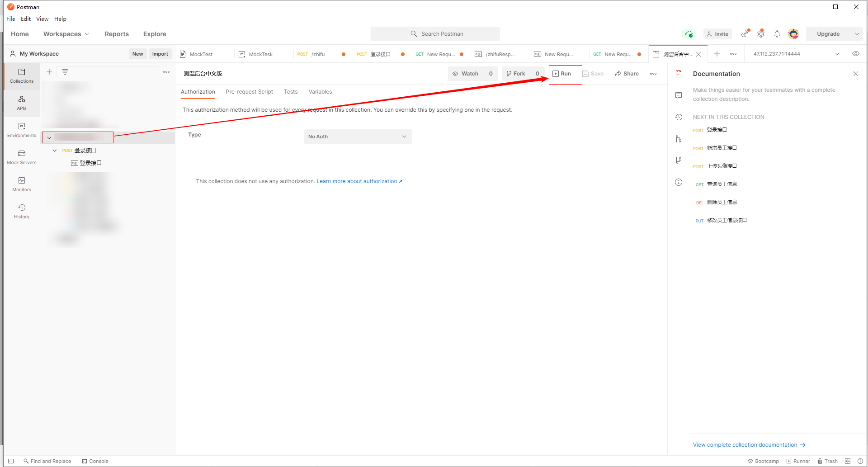Click the collections search filter field
This screenshot has height=467, width=868.
tap(108, 72)
